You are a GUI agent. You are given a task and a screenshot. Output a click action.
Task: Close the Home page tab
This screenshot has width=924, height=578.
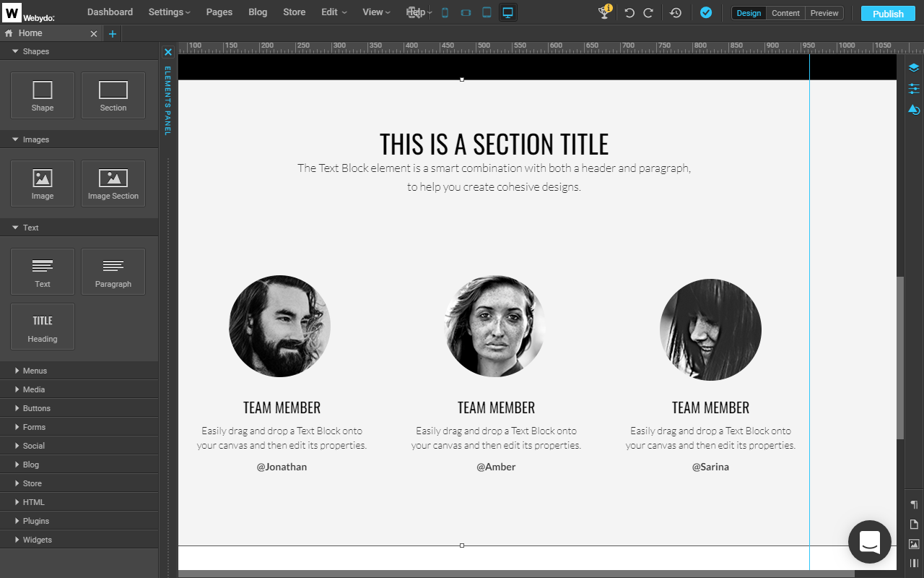[x=94, y=34]
